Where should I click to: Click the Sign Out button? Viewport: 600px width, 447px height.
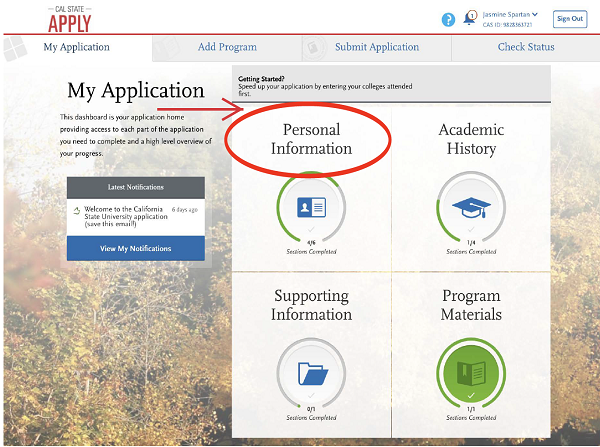pos(570,19)
